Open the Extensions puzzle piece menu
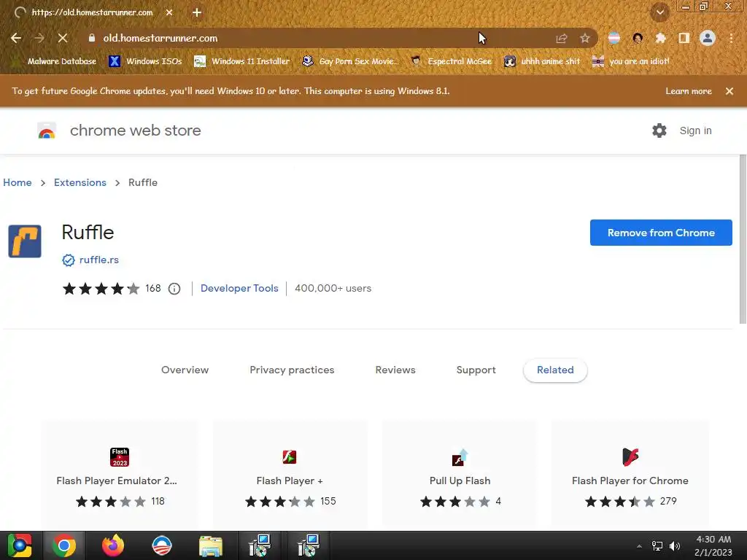The image size is (747, 560). point(660,38)
